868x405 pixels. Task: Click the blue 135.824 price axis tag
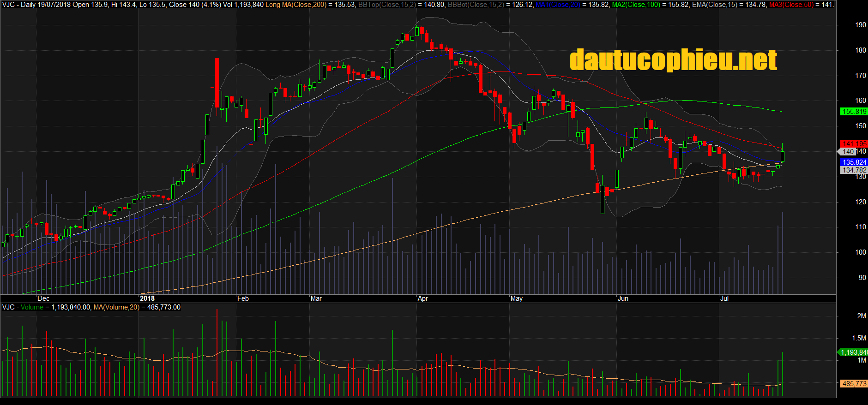pyautogui.click(x=854, y=162)
